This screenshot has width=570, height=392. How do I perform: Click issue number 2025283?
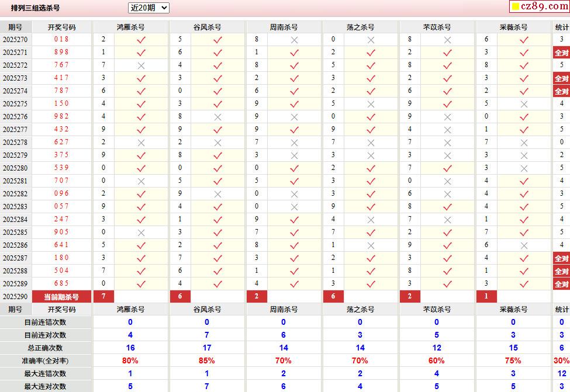click(x=15, y=206)
